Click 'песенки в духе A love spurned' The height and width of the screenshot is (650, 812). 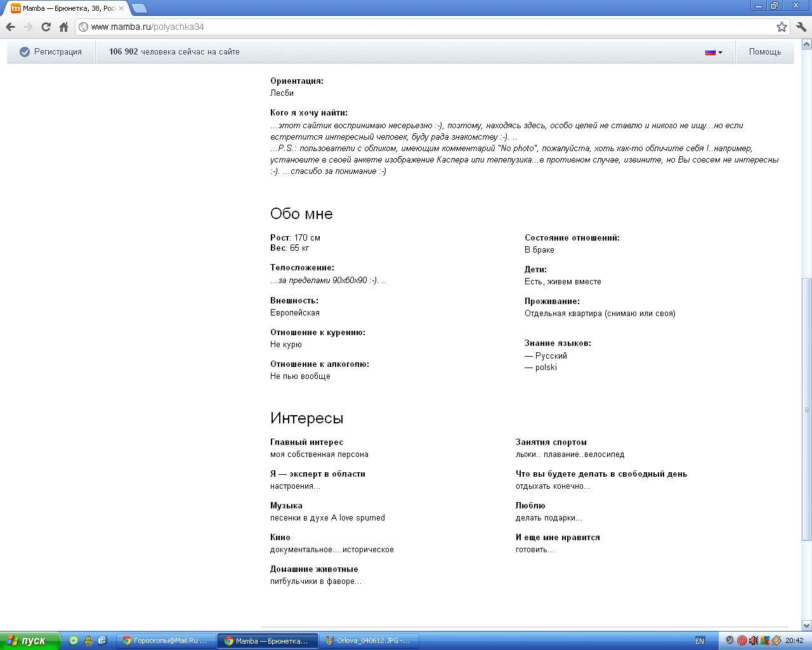pos(327,517)
